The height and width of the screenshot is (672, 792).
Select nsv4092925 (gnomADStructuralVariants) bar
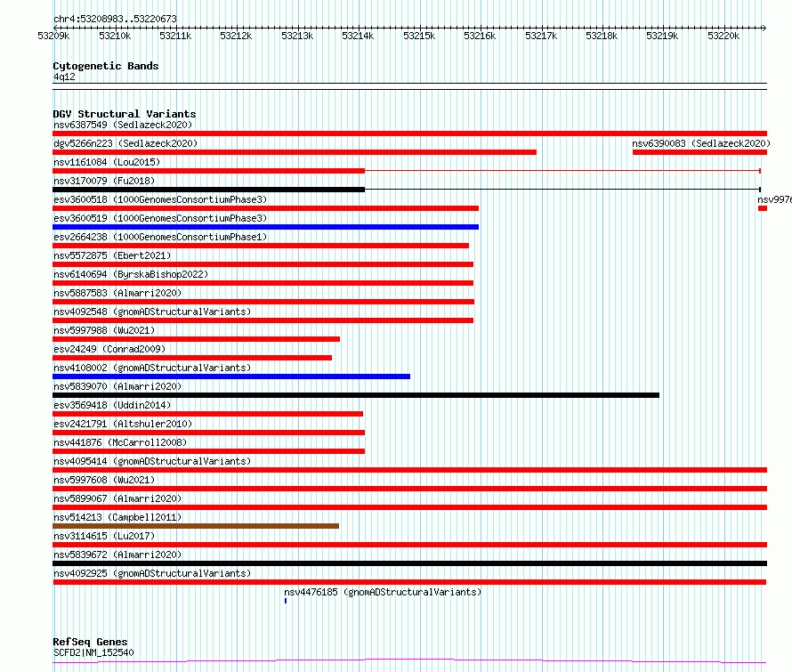tap(409, 582)
